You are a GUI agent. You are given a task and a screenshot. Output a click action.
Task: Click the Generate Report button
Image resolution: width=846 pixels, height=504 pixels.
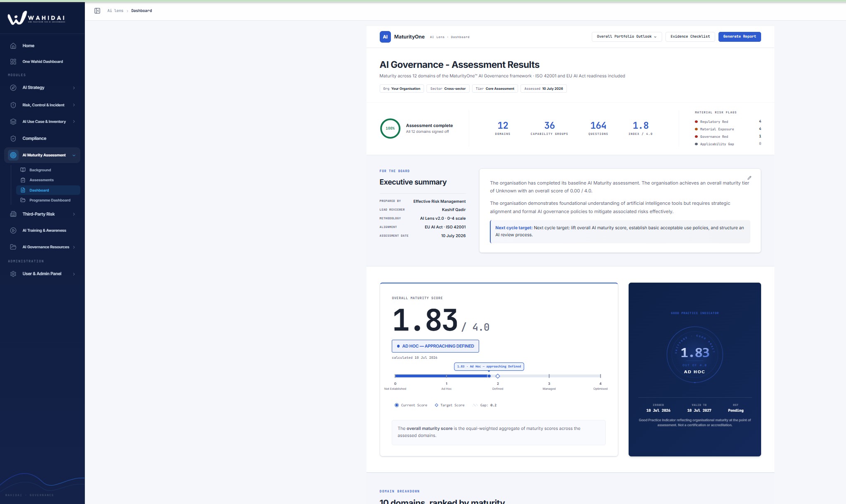tap(740, 37)
